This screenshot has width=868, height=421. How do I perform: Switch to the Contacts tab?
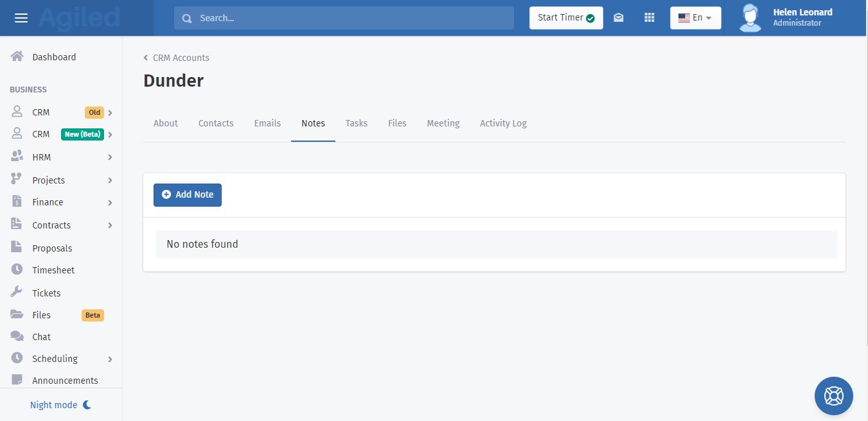pyautogui.click(x=216, y=123)
